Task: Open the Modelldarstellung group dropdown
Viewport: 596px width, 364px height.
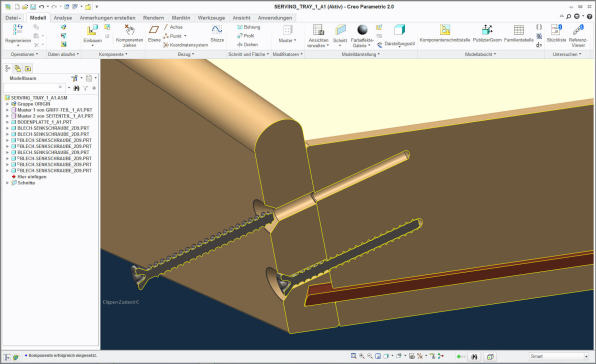Action: coord(360,54)
